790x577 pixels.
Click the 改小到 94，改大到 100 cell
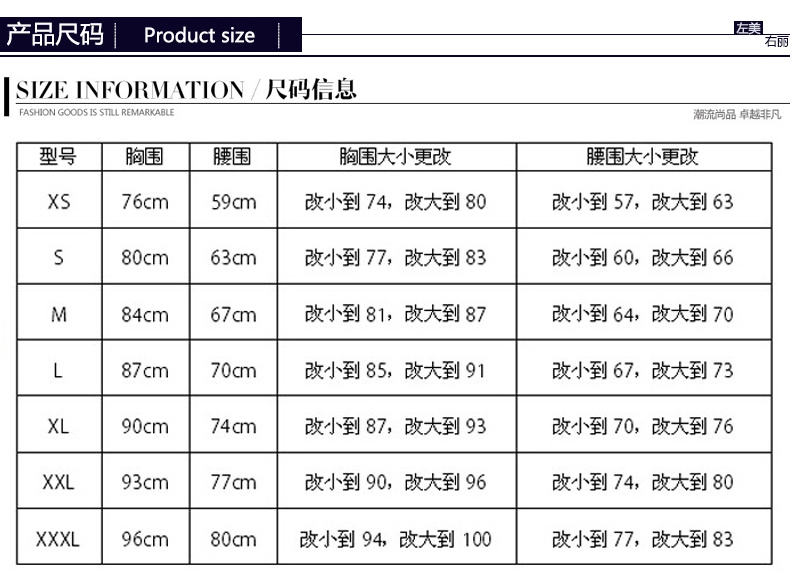pyautogui.click(x=395, y=540)
